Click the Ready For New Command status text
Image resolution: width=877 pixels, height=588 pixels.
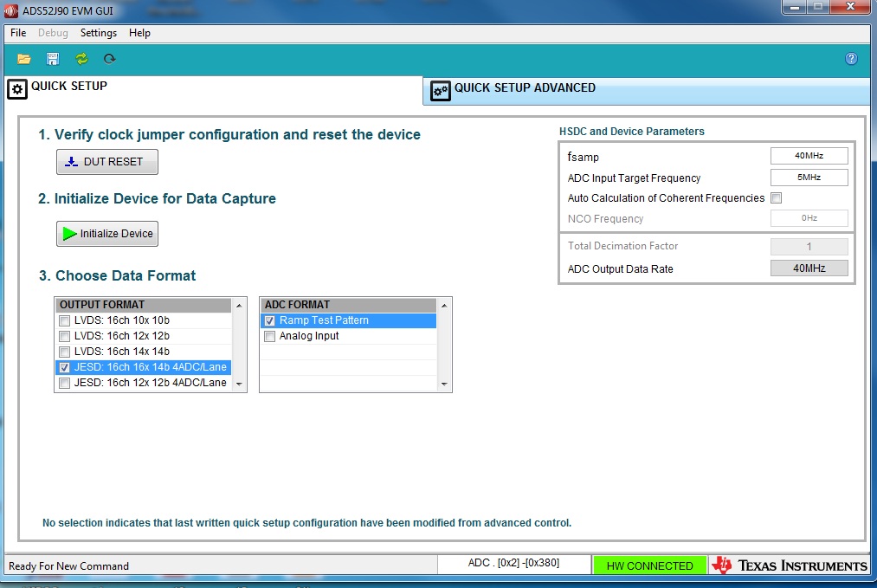tap(68, 566)
